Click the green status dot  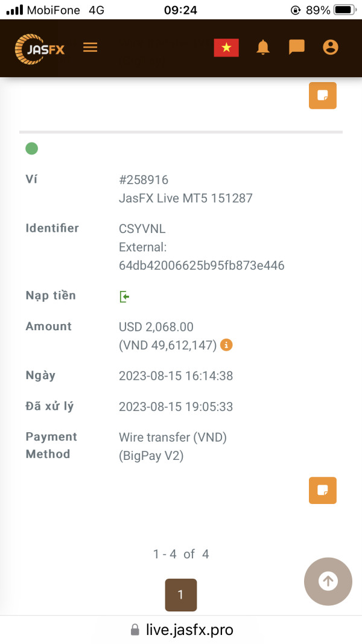click(x=31, y=148)
